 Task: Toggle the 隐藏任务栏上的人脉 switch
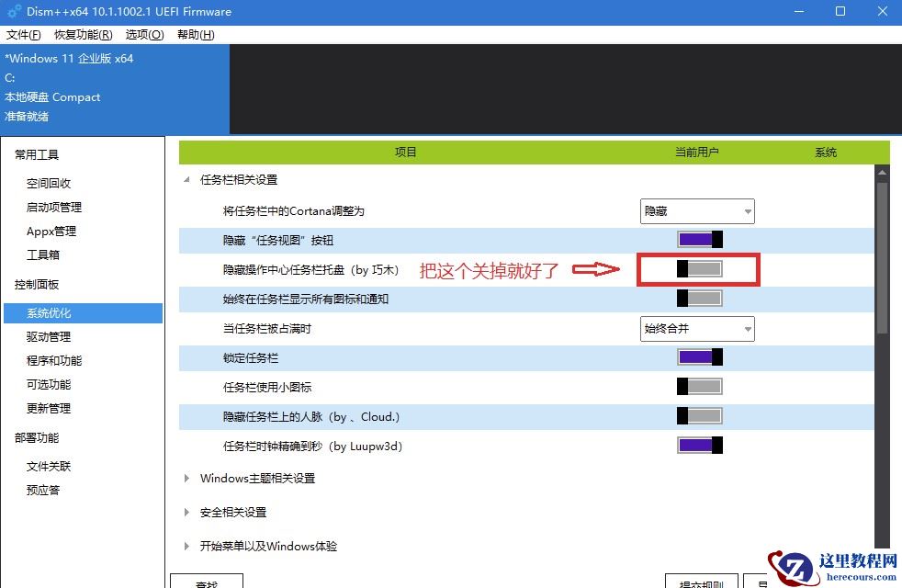click(700, 416)
